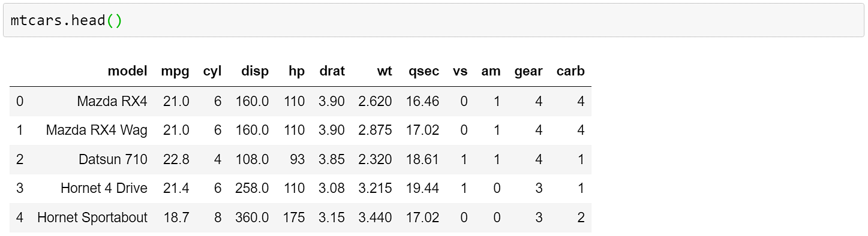Select the model column header
The height and width of the screenshot is (236, 868).
[127, 71]
